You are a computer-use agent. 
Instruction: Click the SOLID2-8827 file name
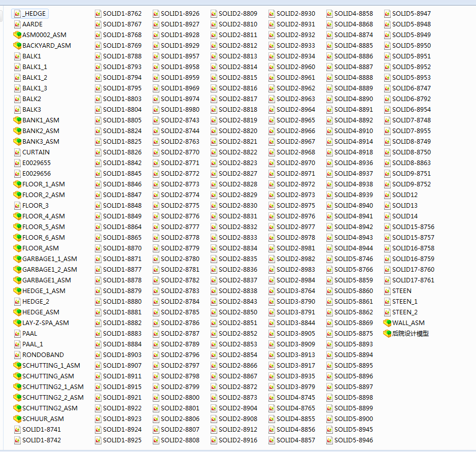point(238,174)
